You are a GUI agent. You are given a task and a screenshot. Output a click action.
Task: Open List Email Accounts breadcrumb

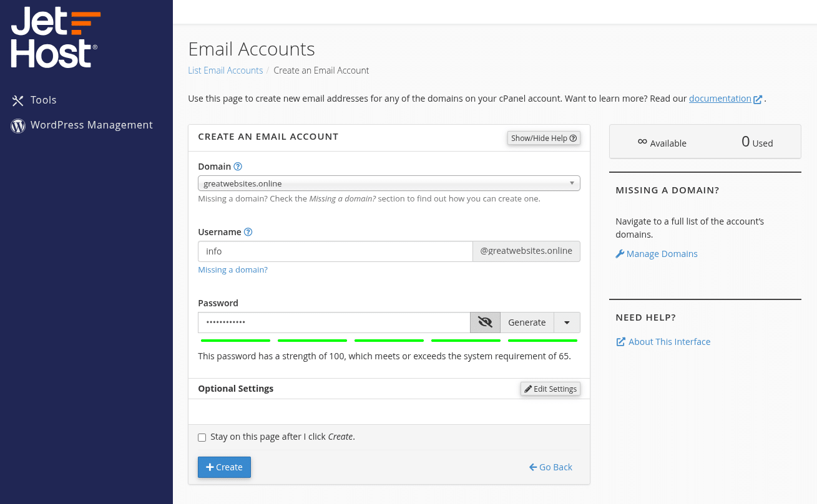(225, 70)
